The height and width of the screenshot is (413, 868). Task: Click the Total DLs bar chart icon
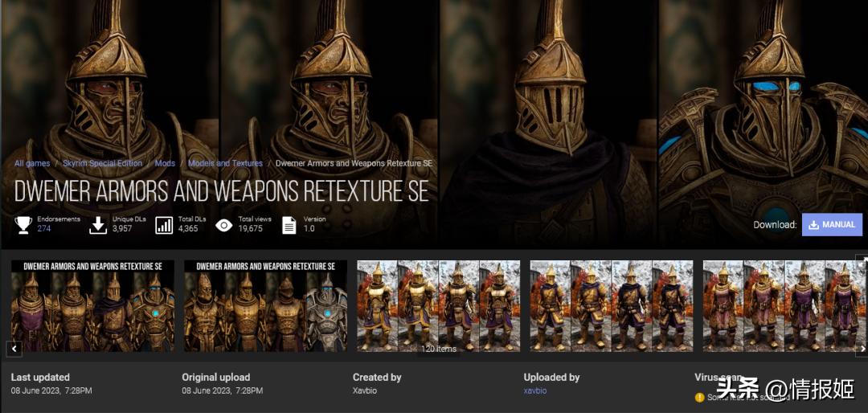pos(164,225)
